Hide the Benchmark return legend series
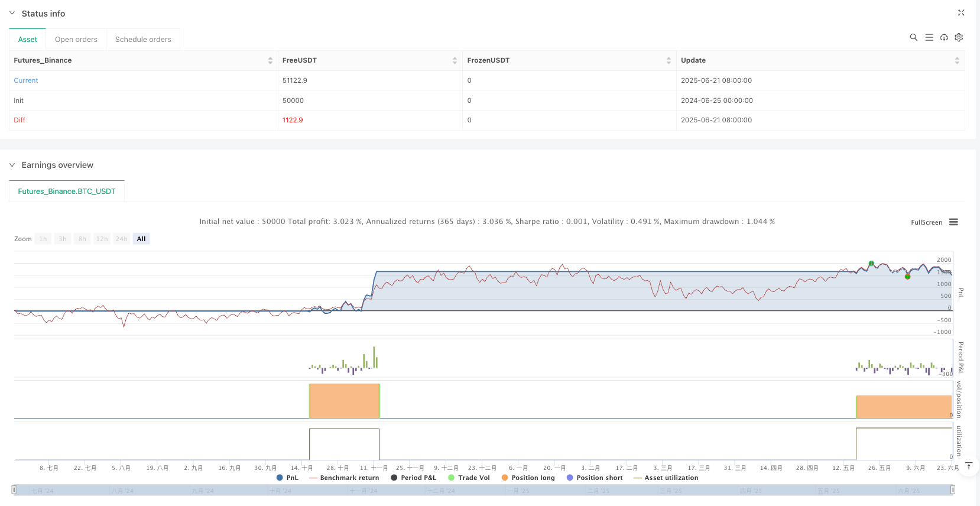Screen dimensions: 980x506 (344, 478)
